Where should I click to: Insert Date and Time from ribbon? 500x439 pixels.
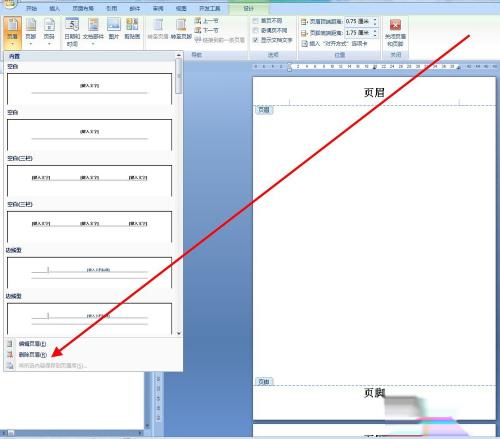pyautogui.click(x=72, y=32)
